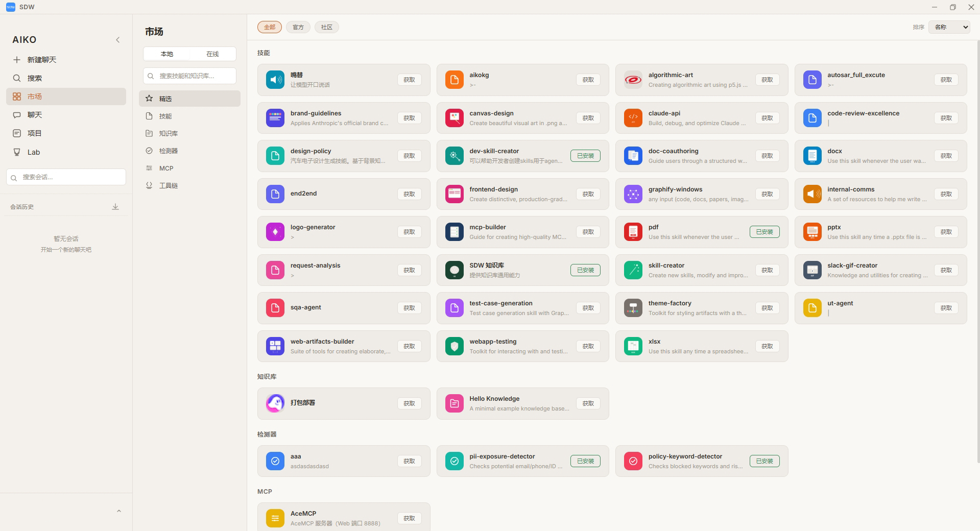Screen dimensions: 980x531
Task: Click the pptx skill icon
Action: [x=812, y=232]
